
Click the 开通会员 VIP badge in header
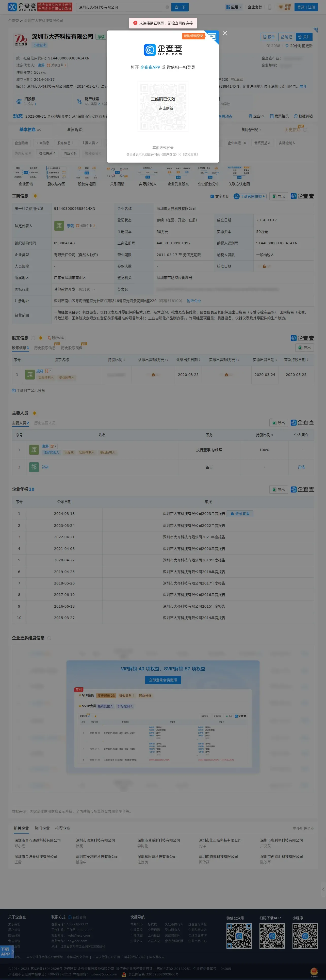284,7
